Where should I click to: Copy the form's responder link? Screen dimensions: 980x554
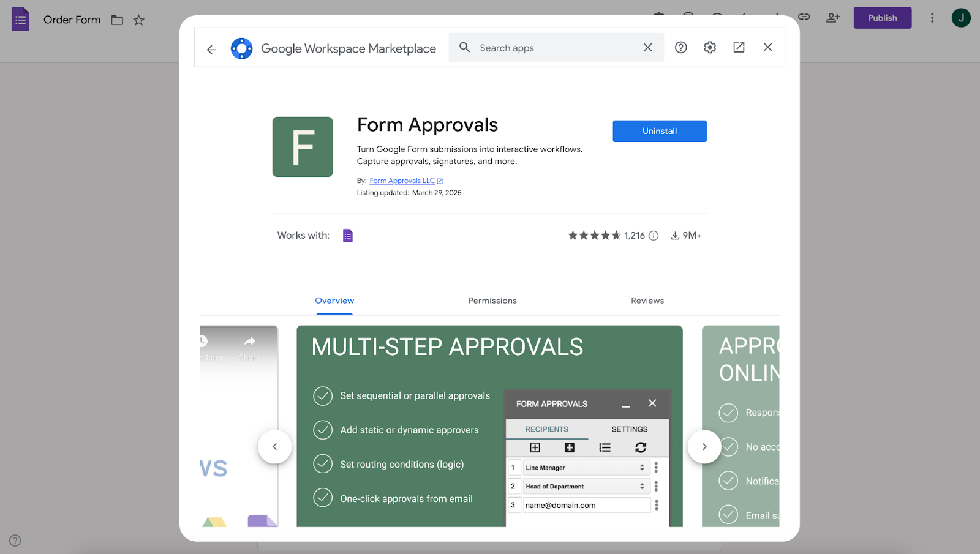tap(804, 17)
